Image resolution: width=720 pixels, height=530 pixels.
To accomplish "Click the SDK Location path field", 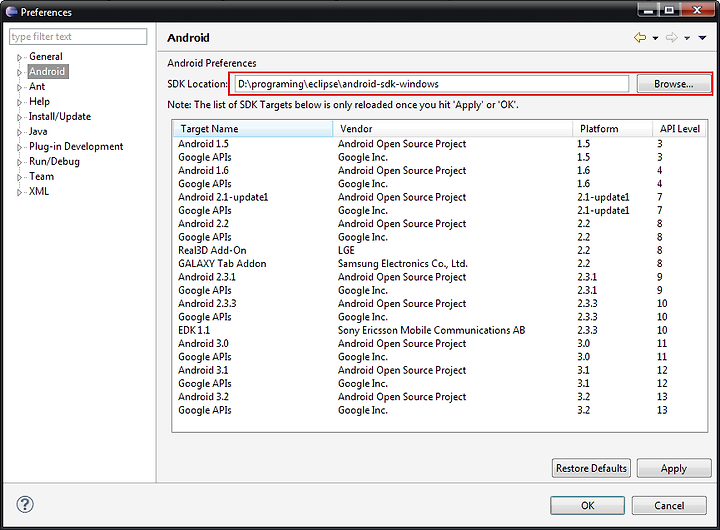I will pyautogui.click(x=432, y=84).
